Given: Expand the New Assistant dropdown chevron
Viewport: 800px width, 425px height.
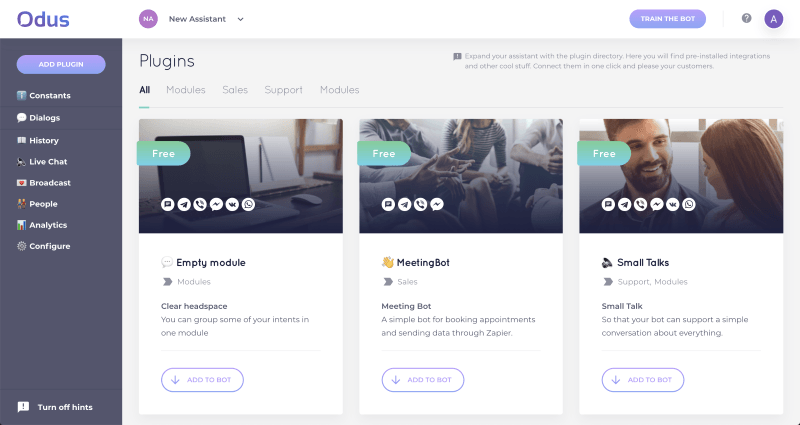Looking at the screenshot, I should coord(240,19).
